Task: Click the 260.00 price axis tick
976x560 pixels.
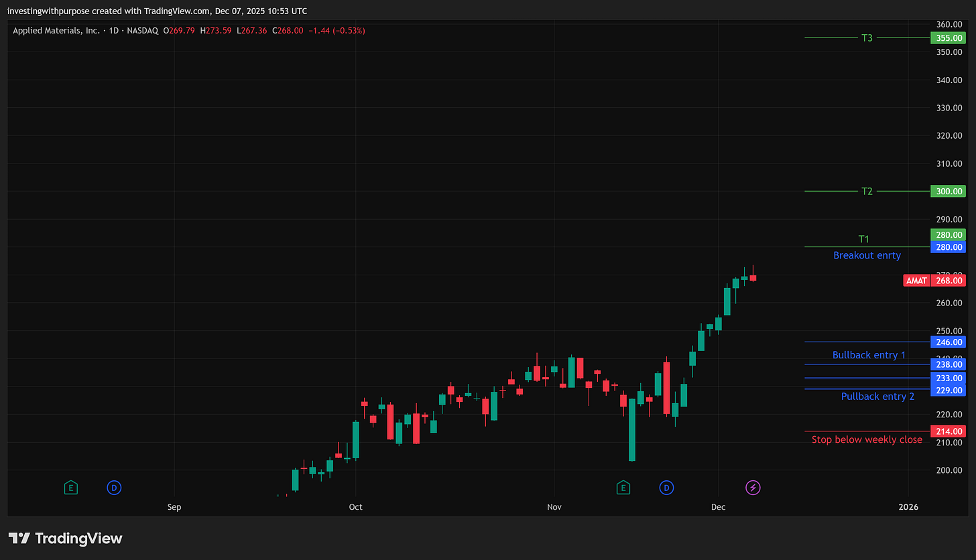Action: point(950,303)
